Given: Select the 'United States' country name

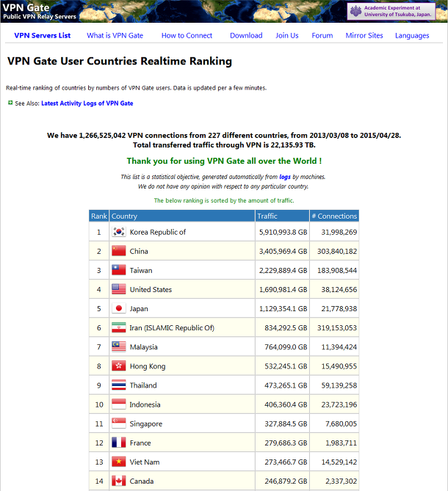Looking at the screenshot, I should tap(151, 289).
